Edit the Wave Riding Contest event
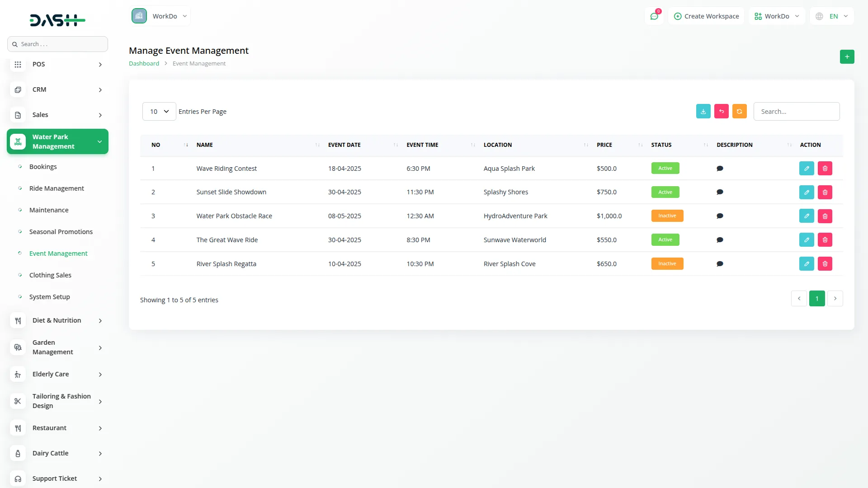 pos(806,169)
